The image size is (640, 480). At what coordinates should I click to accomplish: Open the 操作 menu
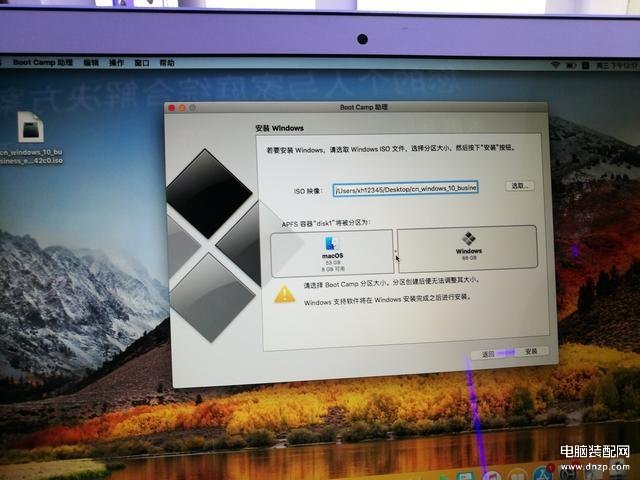tap(116, 62)
